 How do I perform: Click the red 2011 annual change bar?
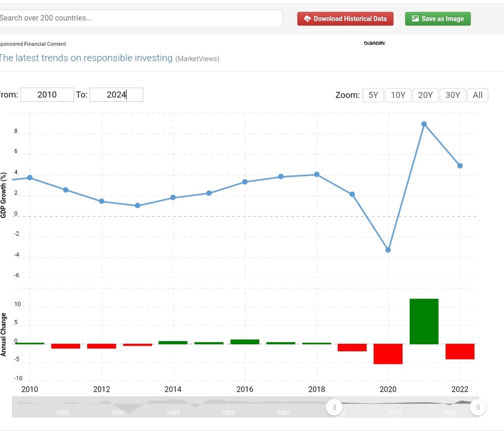(x=65, y=346)
